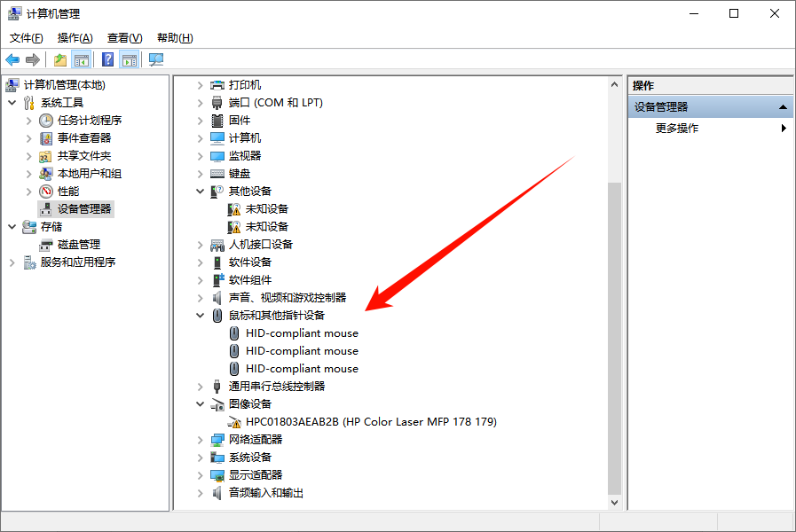Expand the 网络适配器 category
796x532 pixels.
tap(201, 440)
